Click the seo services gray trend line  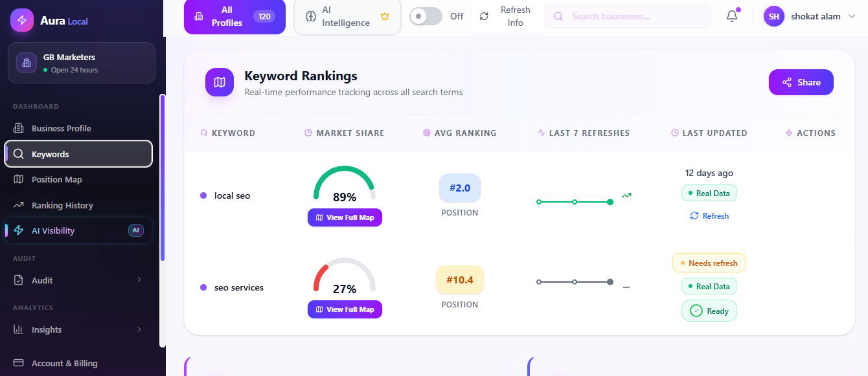575,282
